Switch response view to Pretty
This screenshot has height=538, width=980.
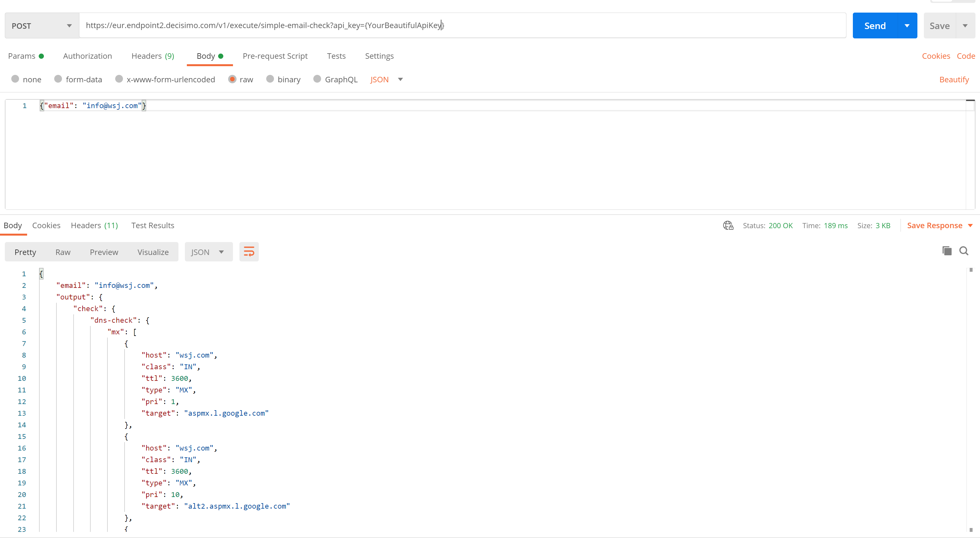click(x=25, y=252)
